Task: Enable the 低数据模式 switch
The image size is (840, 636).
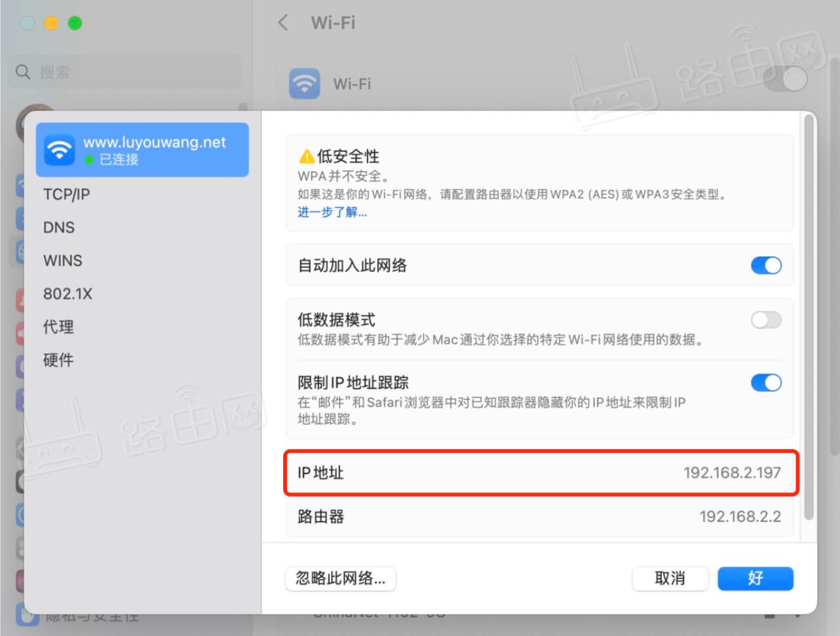Action: tap(765, 321)
